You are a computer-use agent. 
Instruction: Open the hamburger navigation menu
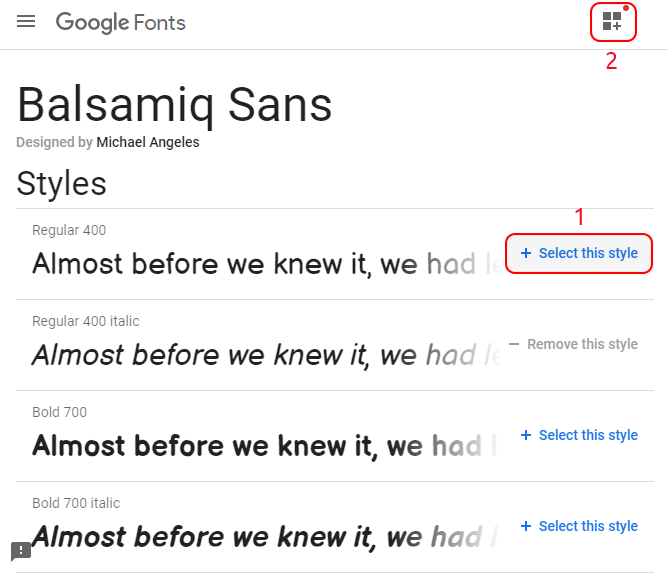(26, 21)
